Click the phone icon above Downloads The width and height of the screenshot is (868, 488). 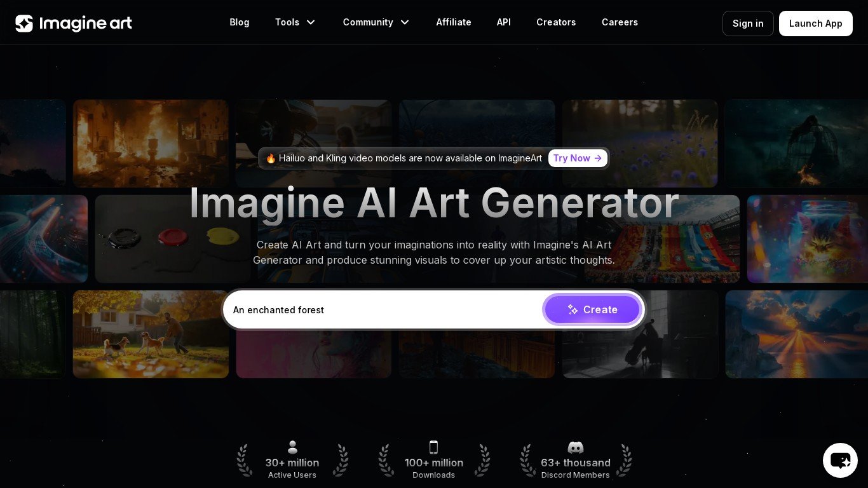(433, 447)
